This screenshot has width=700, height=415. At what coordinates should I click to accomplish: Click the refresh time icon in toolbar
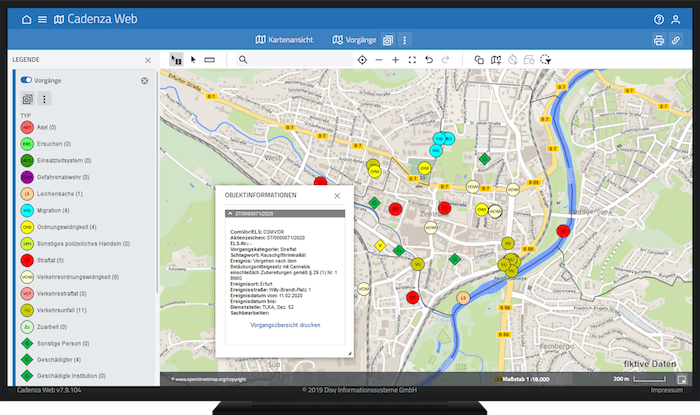pos(512,60)
